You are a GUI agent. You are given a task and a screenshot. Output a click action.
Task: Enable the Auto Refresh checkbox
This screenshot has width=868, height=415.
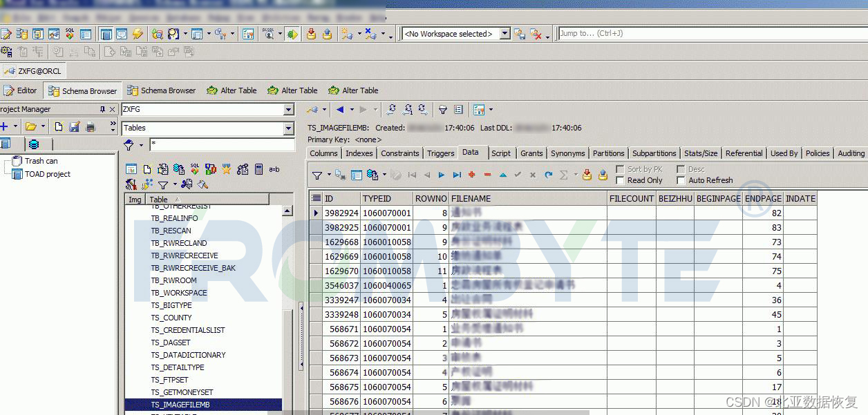point(681,180)
